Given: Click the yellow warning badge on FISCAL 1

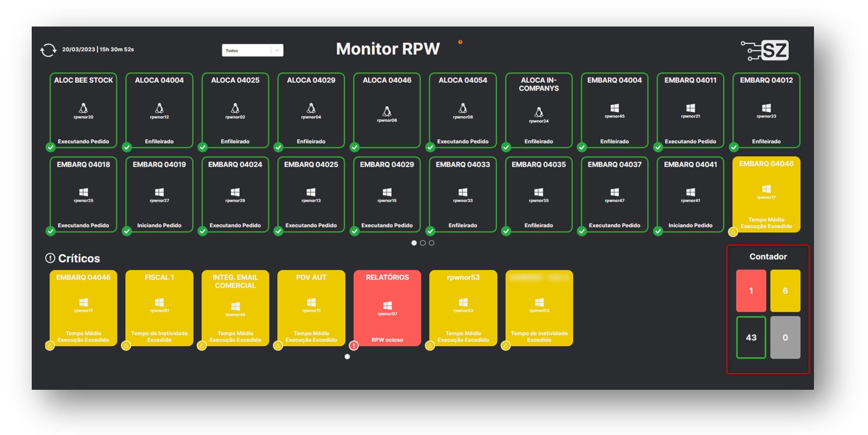Looking at the screenshot, I should [126, 346].
